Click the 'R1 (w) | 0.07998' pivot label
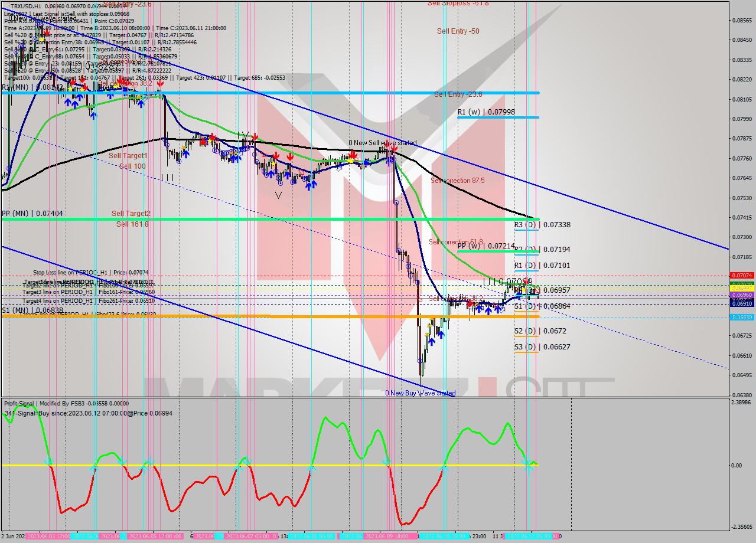The width and height of the screenshot is (756, 543). click(x=486, y=112)
